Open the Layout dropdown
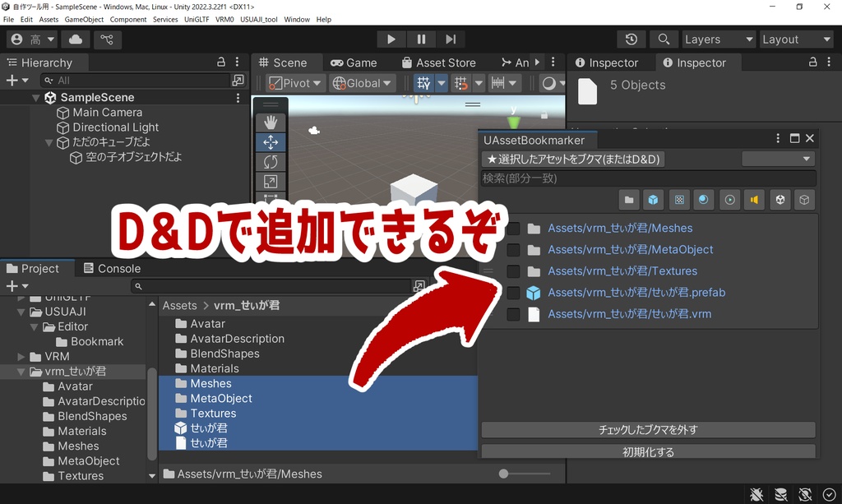842x504 pixels. (795, 39)
